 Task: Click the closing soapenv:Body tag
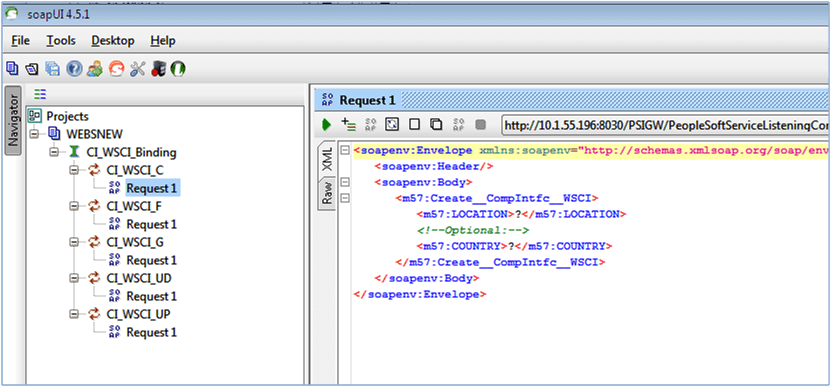coord(427,278)
